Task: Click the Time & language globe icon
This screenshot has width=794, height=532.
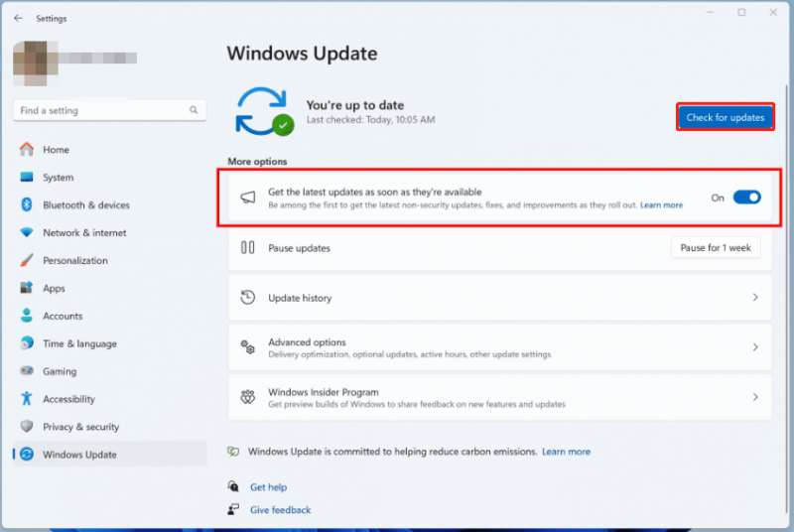Action: [27, 343]
